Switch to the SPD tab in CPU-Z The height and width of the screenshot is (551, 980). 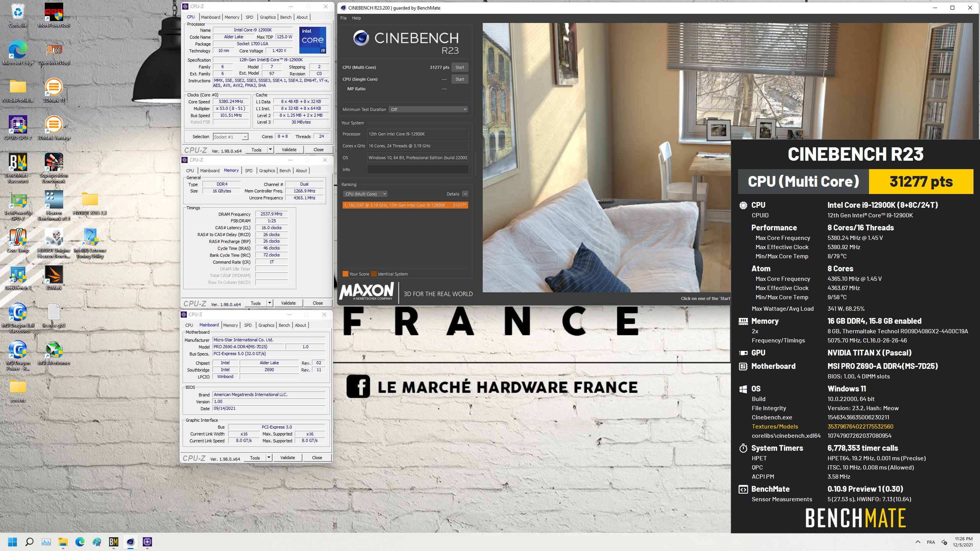point(249,17)
